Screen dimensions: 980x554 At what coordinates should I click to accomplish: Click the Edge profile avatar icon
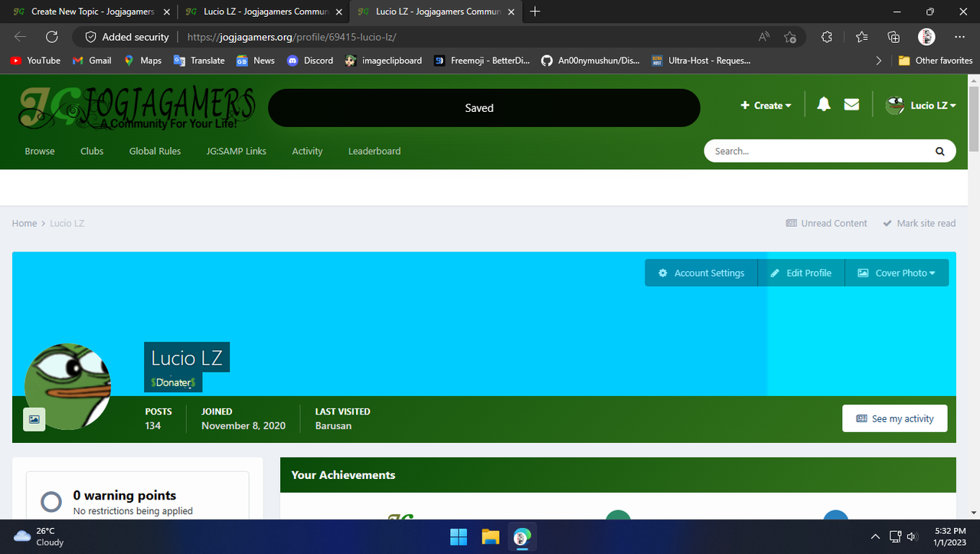point(926,37)
